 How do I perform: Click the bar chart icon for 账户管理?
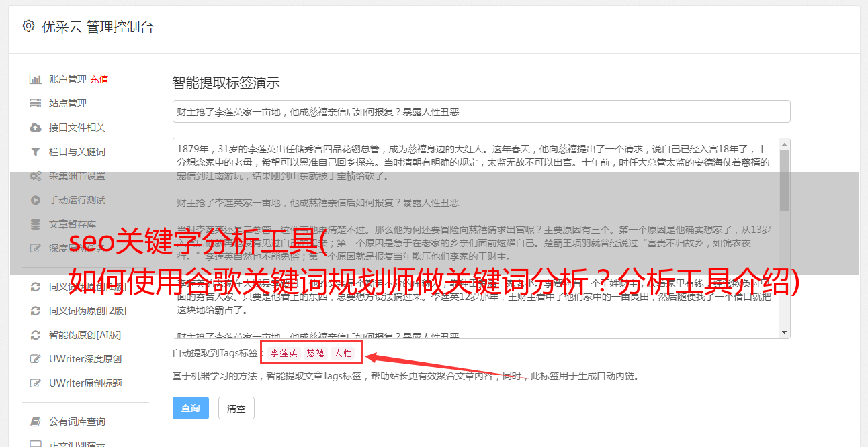(x=36, y=79)
